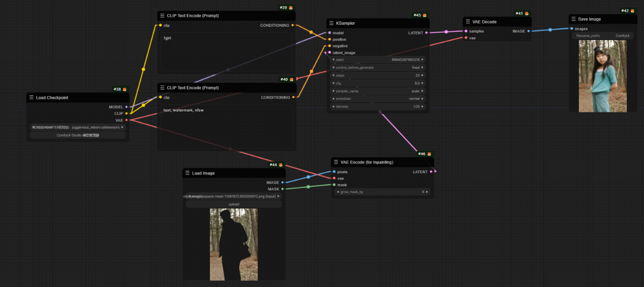Open the sampler_name dropdown showing euler
644x287 pixels.
coord(377,91)
